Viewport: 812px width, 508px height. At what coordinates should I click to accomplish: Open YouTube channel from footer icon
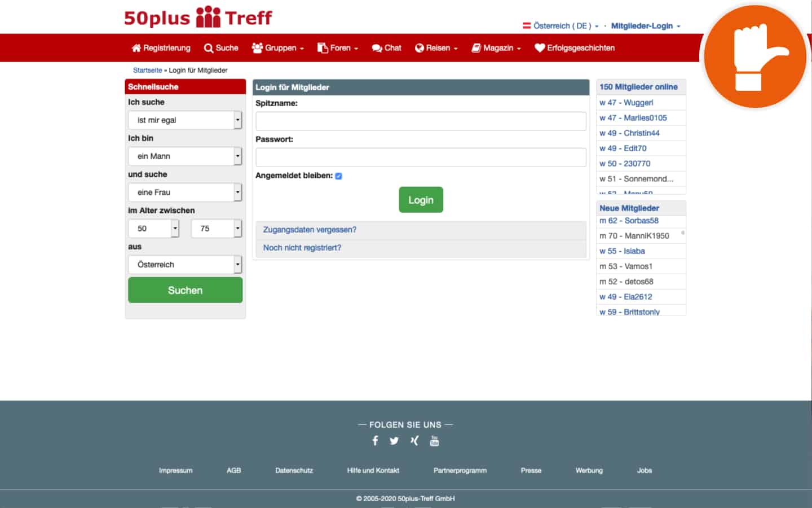[x=434, y=441]
